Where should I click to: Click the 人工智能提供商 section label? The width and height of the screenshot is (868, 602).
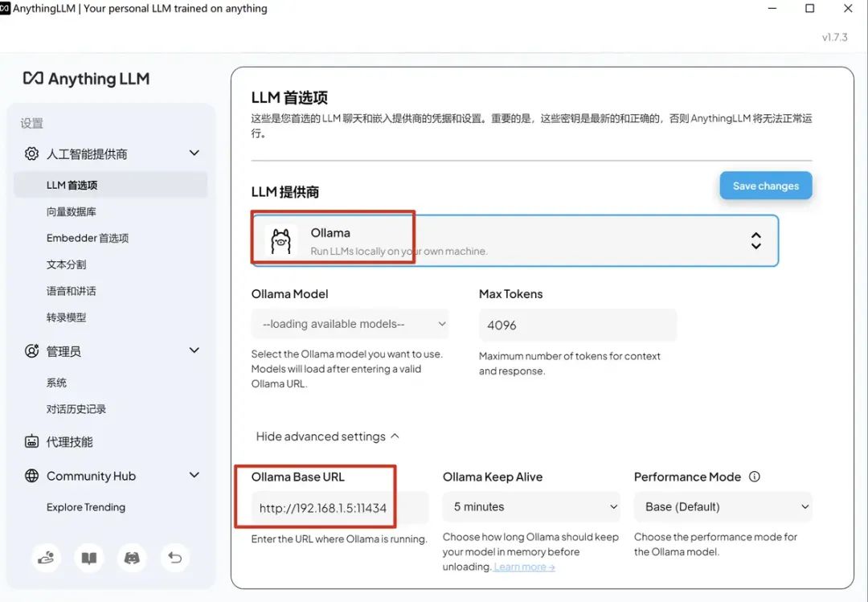[x=87, y=154]
